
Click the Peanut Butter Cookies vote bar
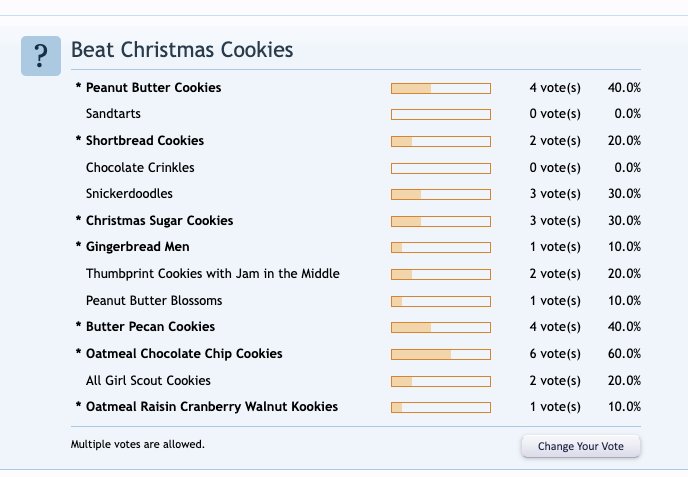441,89
